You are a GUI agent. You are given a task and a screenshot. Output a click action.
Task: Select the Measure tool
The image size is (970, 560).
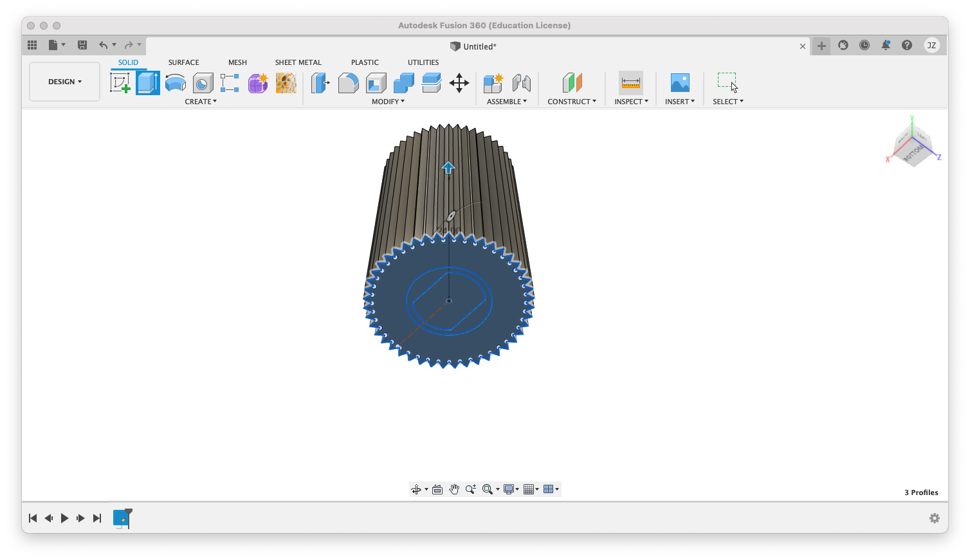(631, 83)
